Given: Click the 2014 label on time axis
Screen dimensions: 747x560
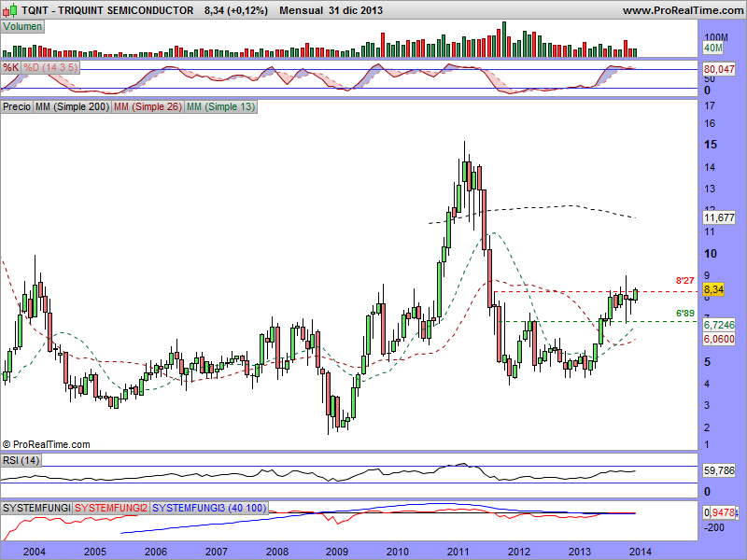Looking at the screenshot, I should tap(641, 552).
